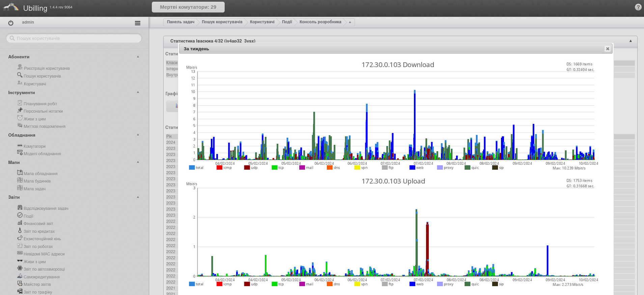Collapse the Звіти section
The height and width of the screenshot is (295, 644).
pos(138,197)
